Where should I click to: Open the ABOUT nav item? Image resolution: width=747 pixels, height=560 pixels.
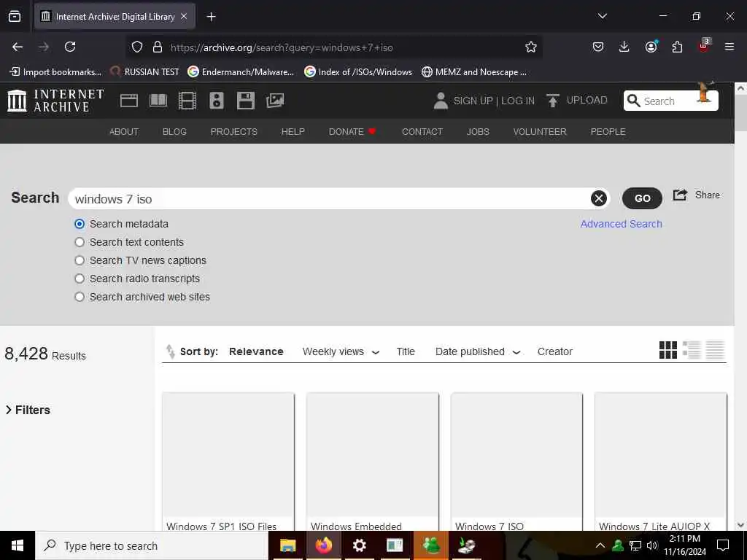pyautogui.click(x=124, y=131)
